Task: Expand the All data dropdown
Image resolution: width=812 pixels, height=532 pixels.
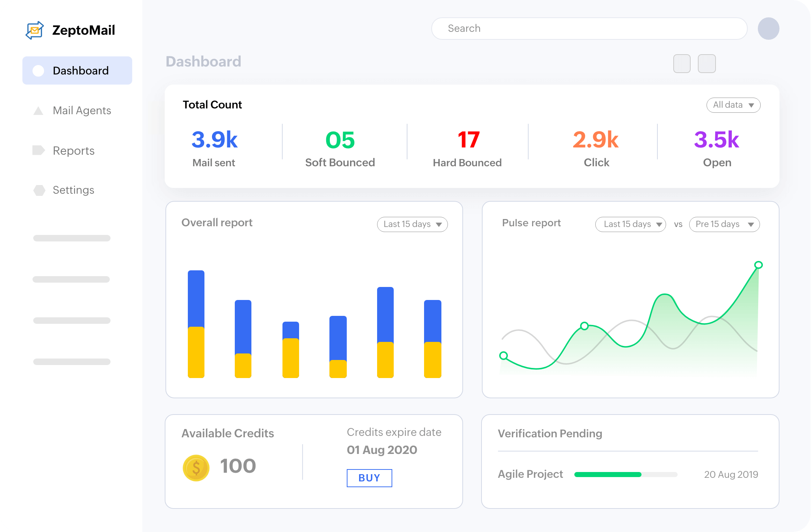Action: [x=733, y=105]
